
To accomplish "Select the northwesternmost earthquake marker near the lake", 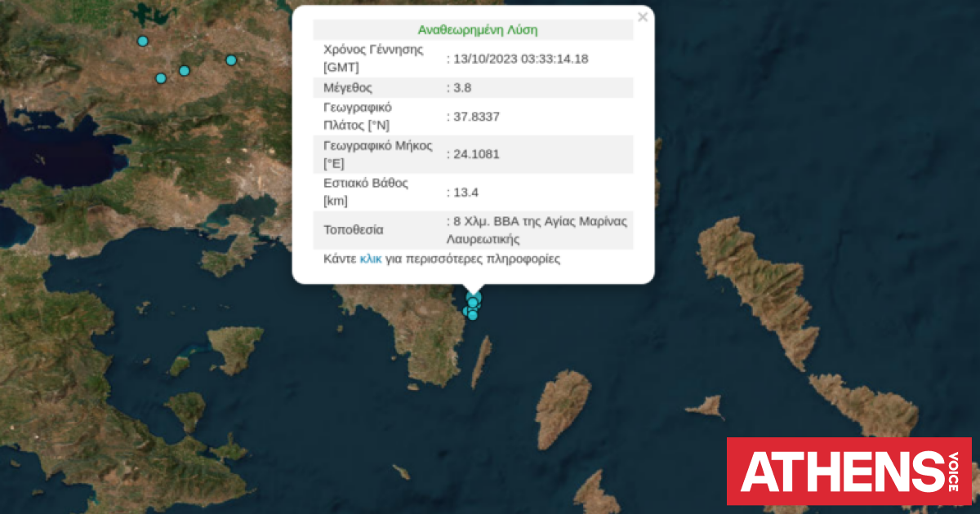I will point(143,41).
